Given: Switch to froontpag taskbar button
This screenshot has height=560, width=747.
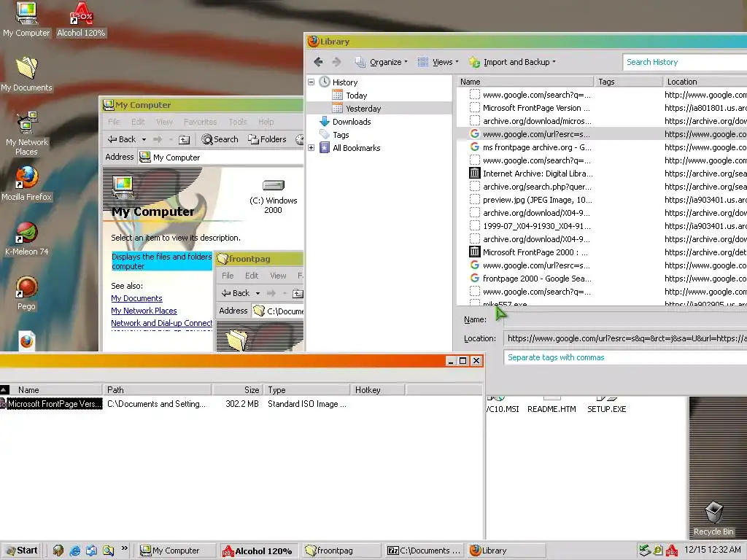Looking at the screenshot, I should coord(341,551).
